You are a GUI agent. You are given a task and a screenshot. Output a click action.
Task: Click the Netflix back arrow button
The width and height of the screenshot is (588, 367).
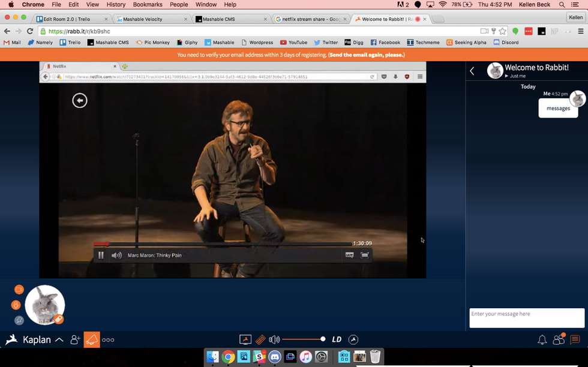[80, 101]
